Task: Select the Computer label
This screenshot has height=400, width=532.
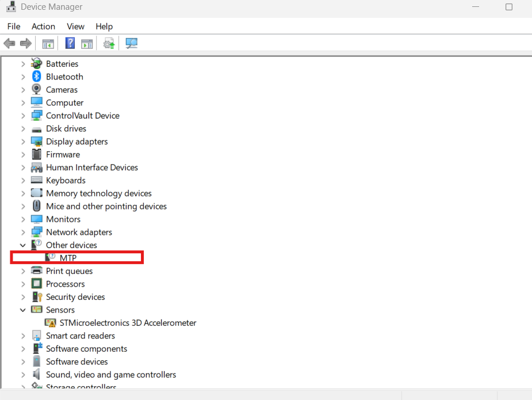Action: (65, 102)
